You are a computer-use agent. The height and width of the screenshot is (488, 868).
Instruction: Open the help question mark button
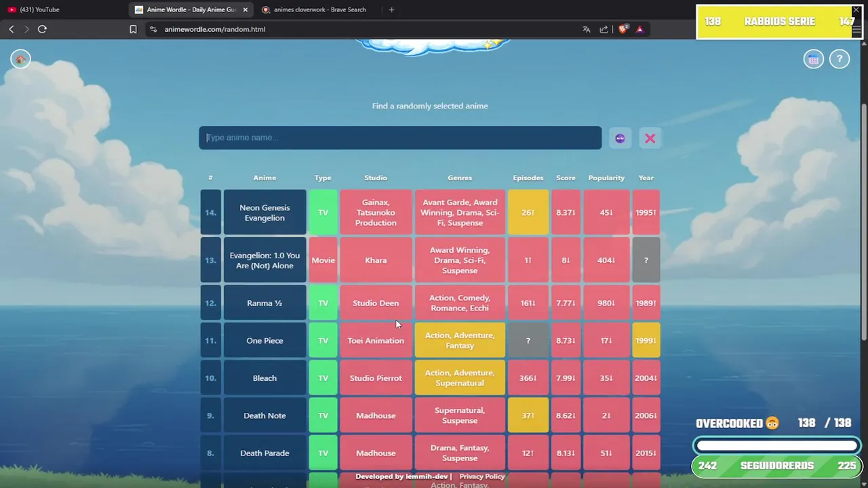[840, 59]
